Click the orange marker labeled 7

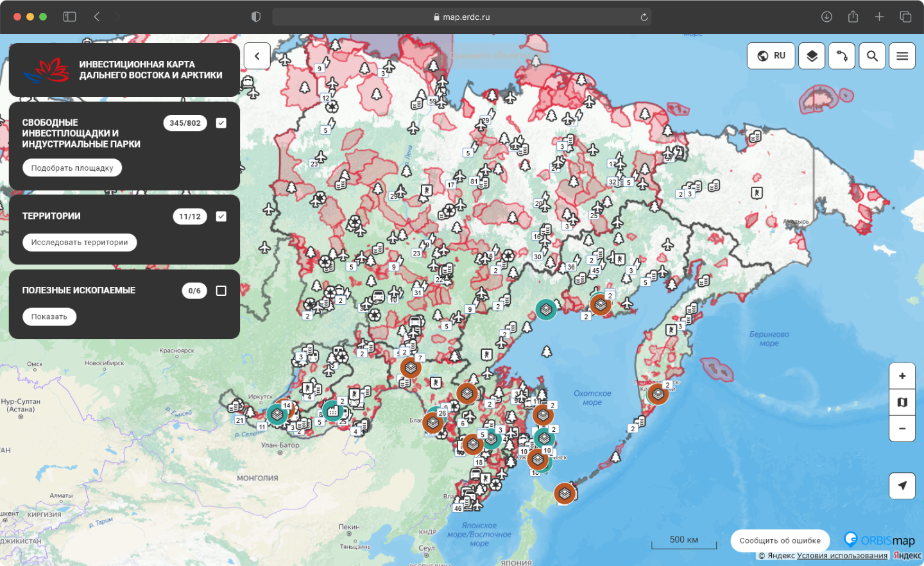click(411, 368)
